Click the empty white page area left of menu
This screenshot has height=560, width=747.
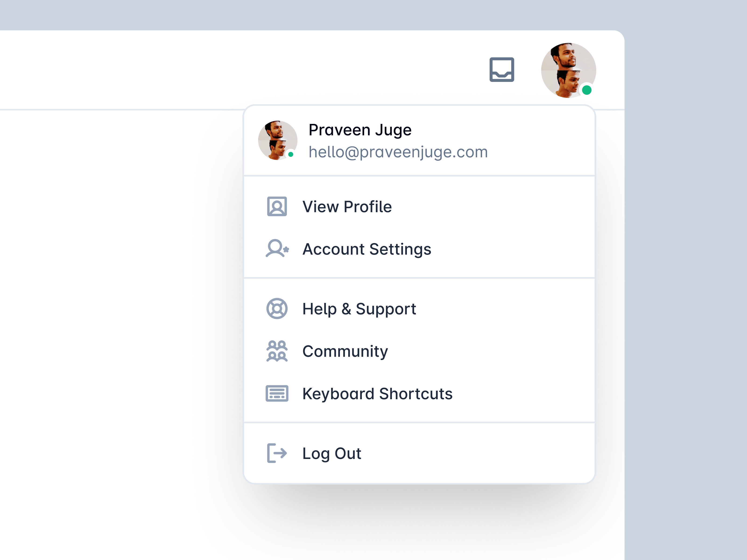118,304
